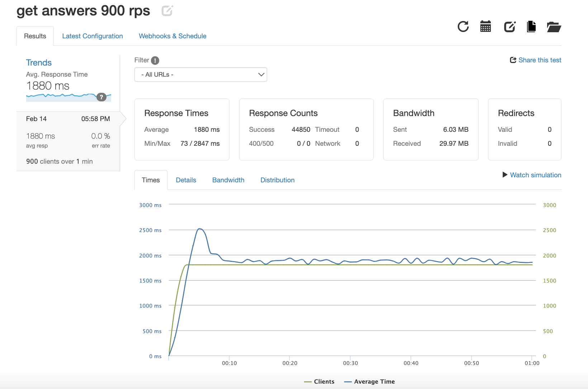The image size is (588, 389).
Task: Click the Received 29.97 MB value
Action: pyautogui.click(x=454, y=144)
